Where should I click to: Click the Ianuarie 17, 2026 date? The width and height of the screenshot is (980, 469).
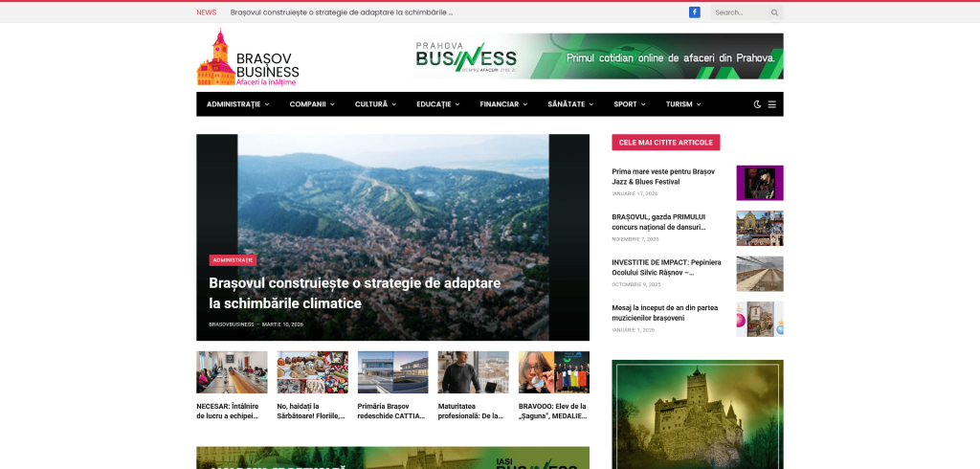pos(635,194)
